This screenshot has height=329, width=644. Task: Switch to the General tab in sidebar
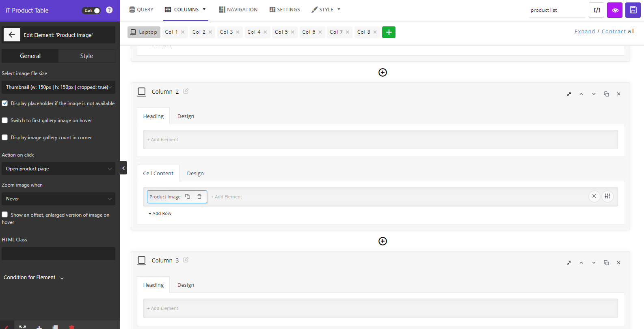(30, 56)
